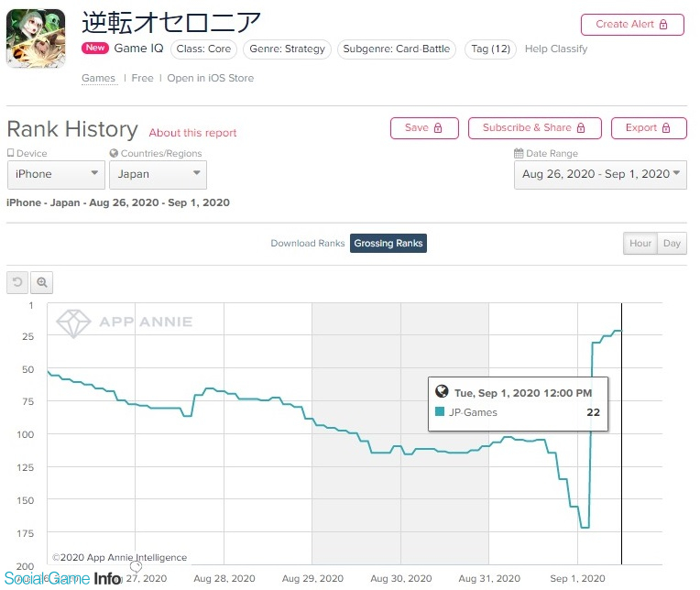Screen dimensions: 700x590
Task: Click the Rank History heading
Action: 72,129
